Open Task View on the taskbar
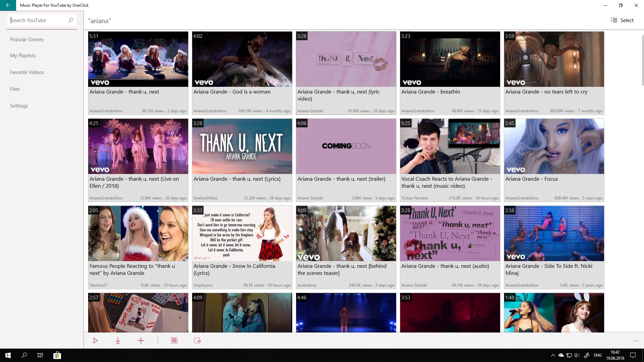Screen dimensions: 644x362 click(40, 355)
